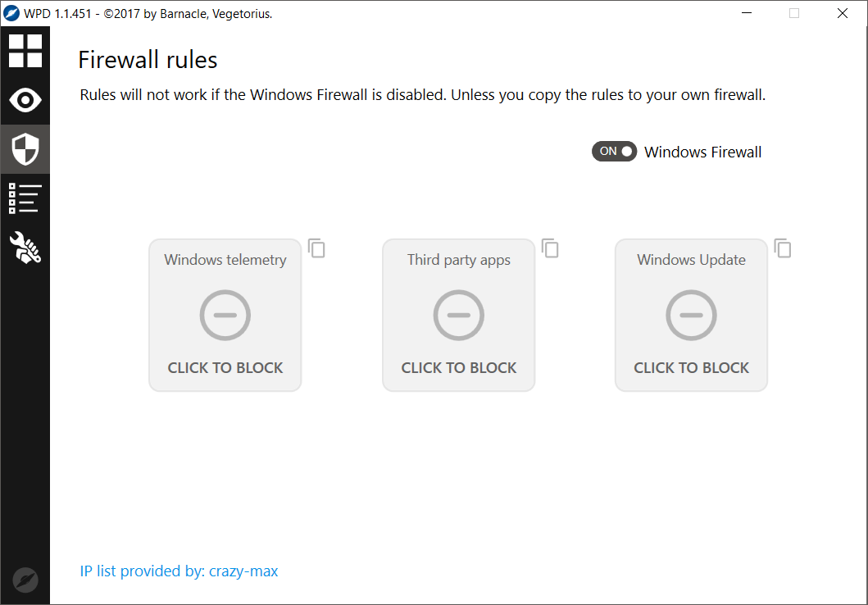Click the Firewall rules heading
Screen dimensions: 868x605
[x=148, y=60]
